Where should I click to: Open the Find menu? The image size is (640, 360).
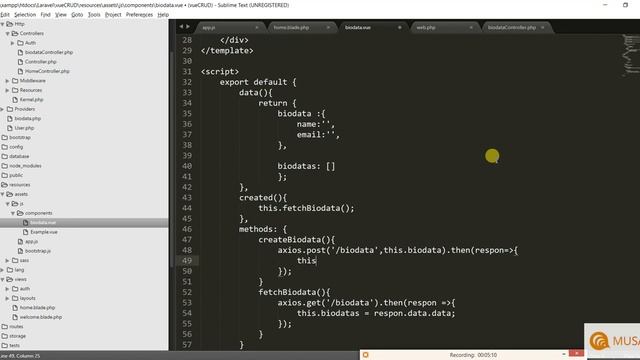point(45,15)
